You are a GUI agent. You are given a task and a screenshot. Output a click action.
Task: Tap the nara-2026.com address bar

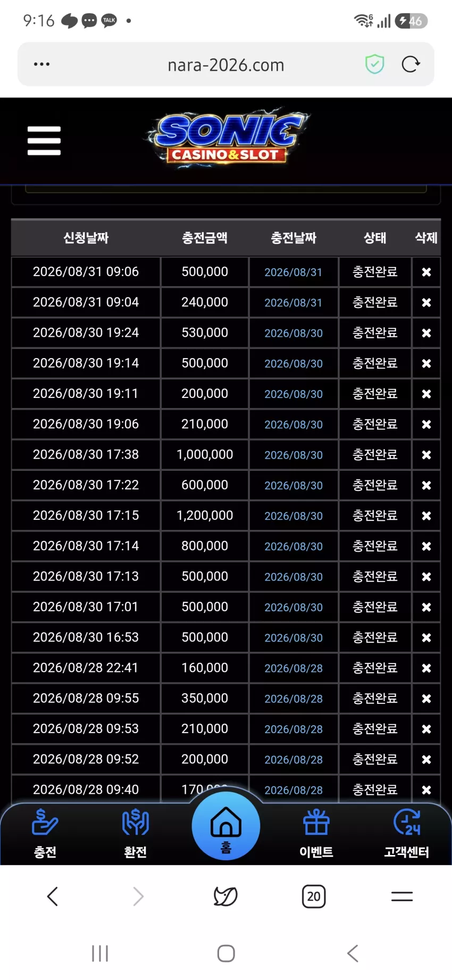click(x=226, y=64)
